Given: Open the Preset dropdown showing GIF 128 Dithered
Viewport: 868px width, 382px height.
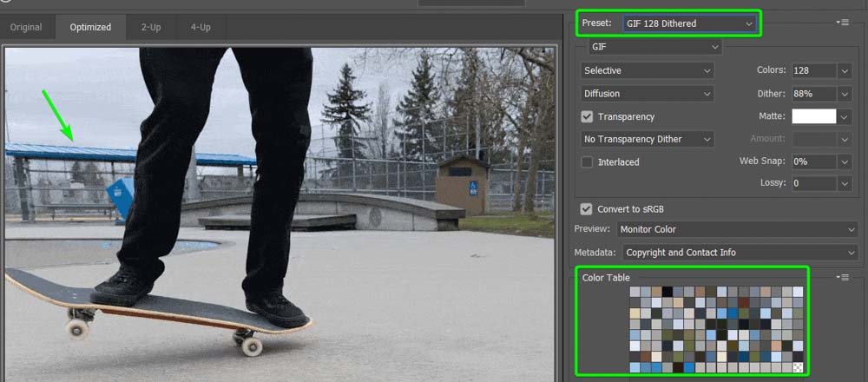Looking at the screenshot, I should click(x=690, y=23).
